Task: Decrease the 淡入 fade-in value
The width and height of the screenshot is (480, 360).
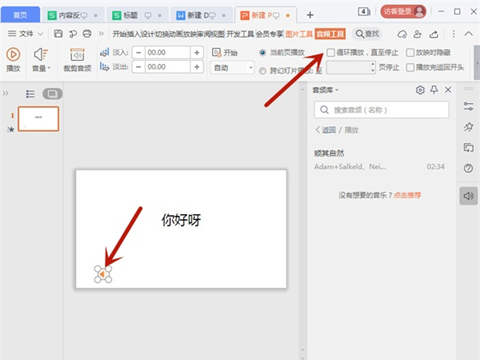Action: click(x=138, y=53)
